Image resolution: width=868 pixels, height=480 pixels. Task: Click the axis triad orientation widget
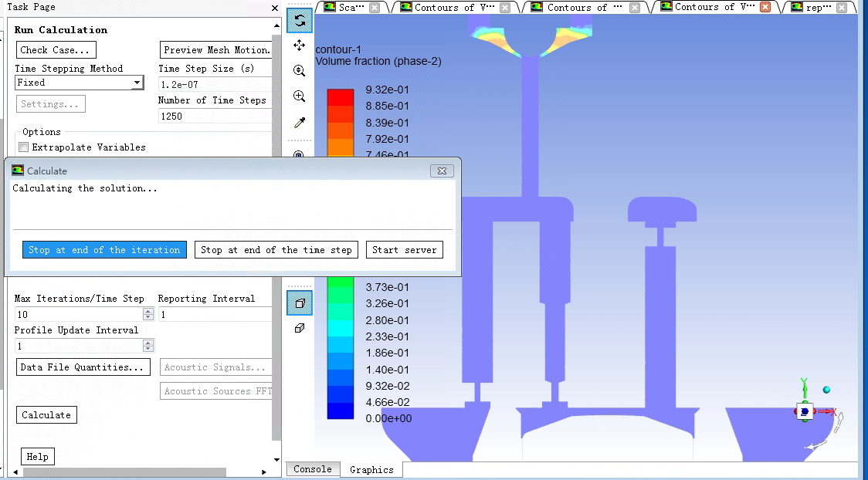[805, 412]
